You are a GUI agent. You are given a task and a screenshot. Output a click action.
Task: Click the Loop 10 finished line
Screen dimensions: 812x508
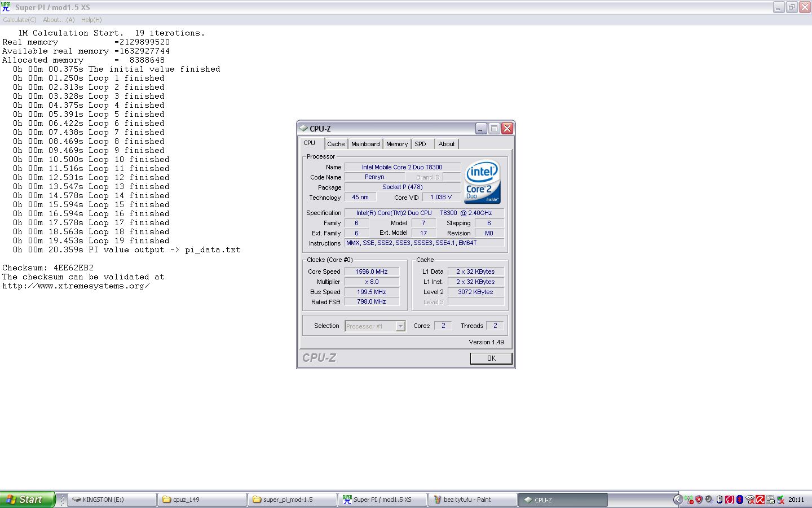pos(91,159)
